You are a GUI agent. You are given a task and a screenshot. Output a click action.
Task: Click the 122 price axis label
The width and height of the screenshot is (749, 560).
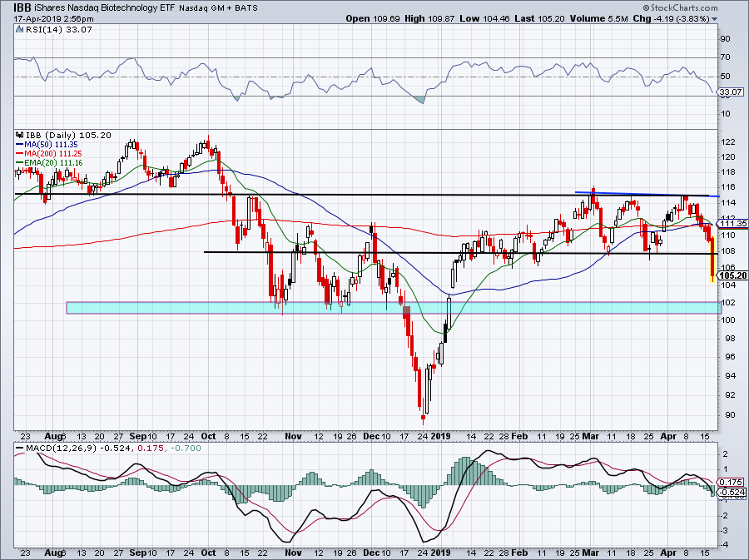pos(728,141)
